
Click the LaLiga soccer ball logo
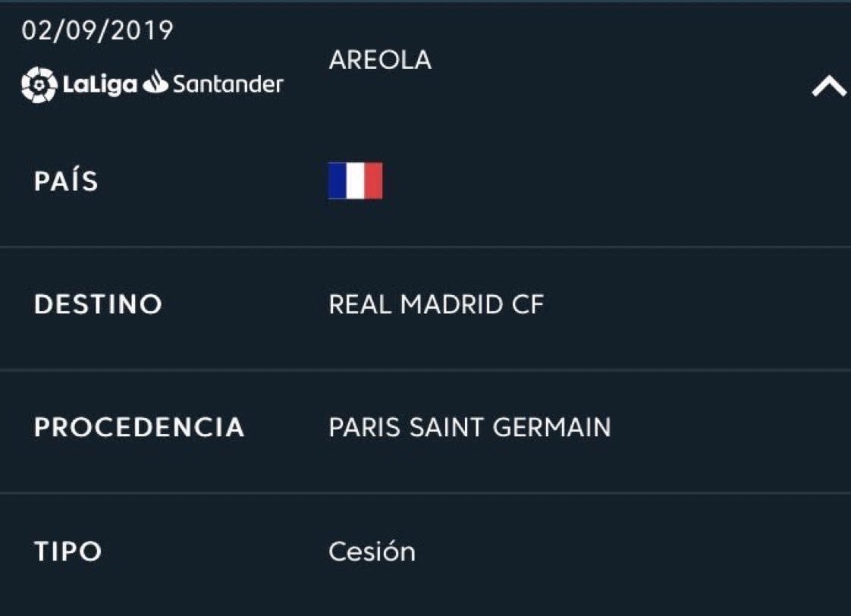click(39, 84)
